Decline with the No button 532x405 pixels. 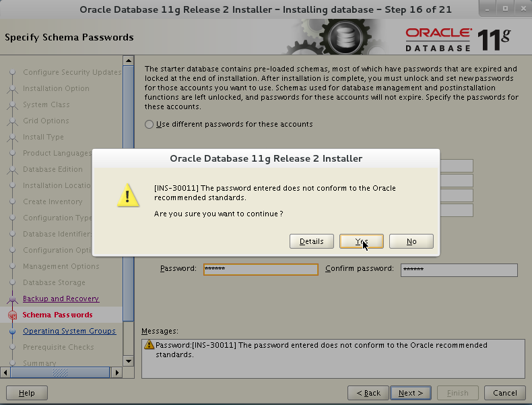(x=411, y=241)
